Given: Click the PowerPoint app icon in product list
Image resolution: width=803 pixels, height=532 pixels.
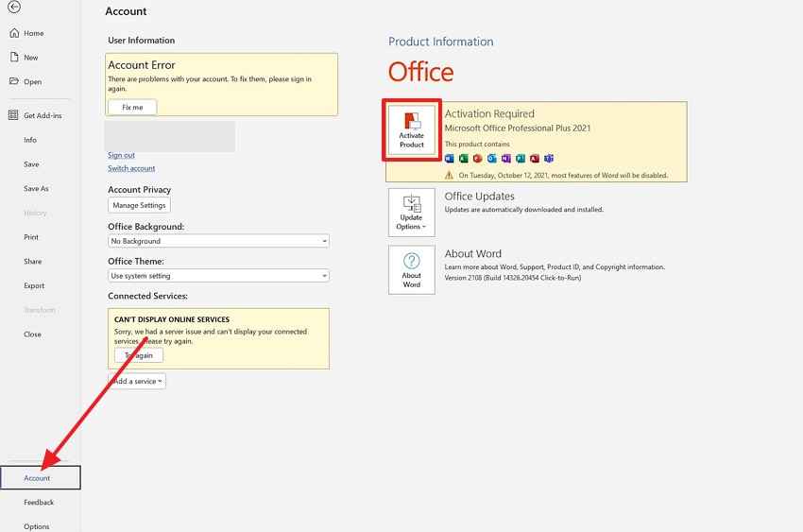Looking at the screenshot, I should [478, 158].
